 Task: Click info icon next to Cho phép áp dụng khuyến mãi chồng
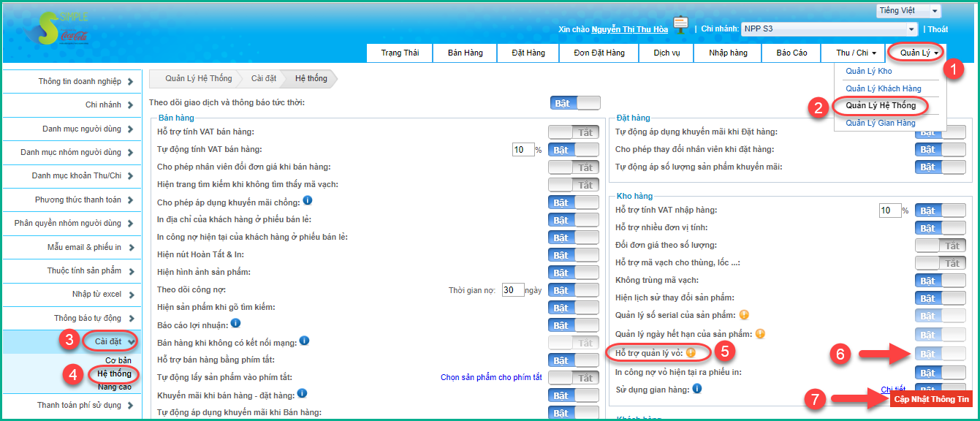click(308, 201)
